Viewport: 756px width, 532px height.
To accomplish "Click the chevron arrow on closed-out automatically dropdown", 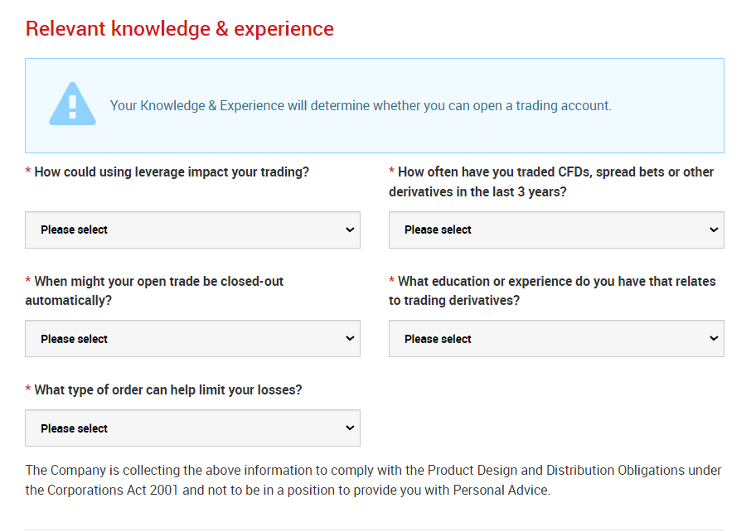I will tap(350, 338).
